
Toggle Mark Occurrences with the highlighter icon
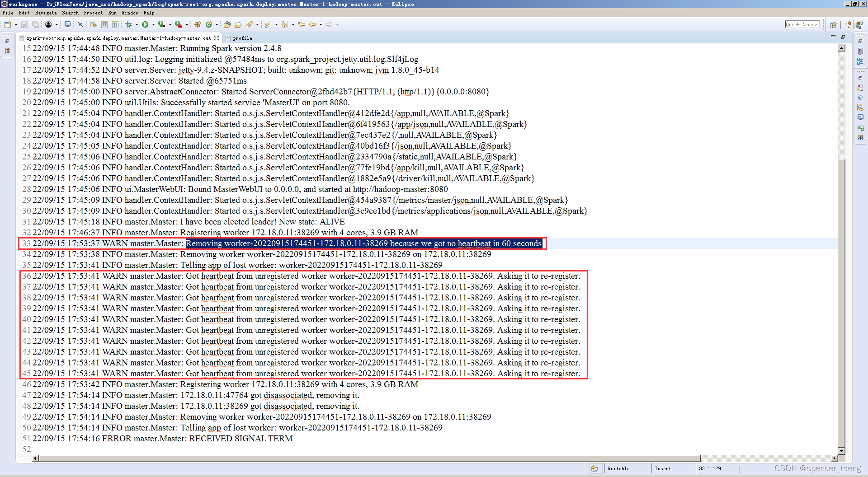tap(249, 25)
